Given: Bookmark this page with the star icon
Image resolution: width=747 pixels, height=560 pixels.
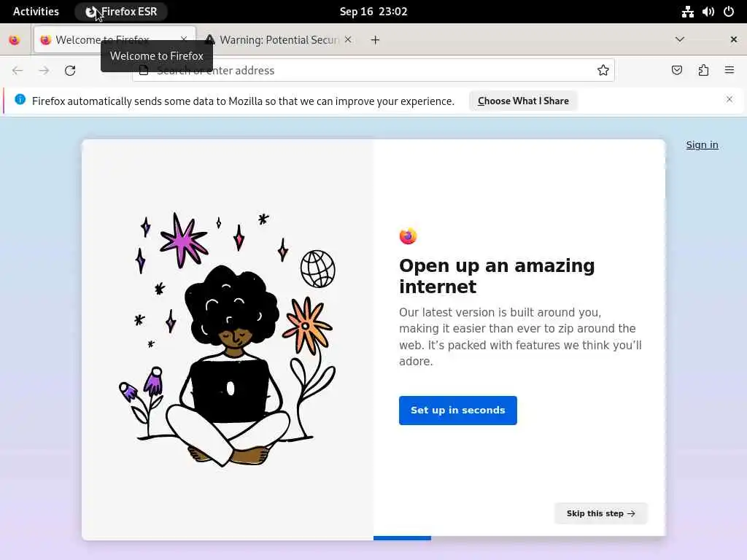Looking at the screenshot, I should (x=603, y=71).
